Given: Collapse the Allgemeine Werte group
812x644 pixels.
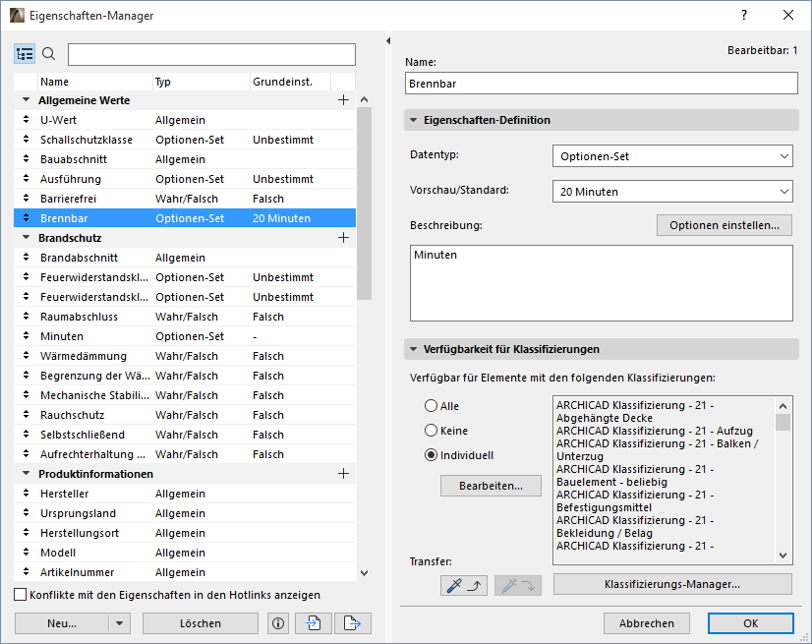Looking at the screenshot, I should click(26, 100).
